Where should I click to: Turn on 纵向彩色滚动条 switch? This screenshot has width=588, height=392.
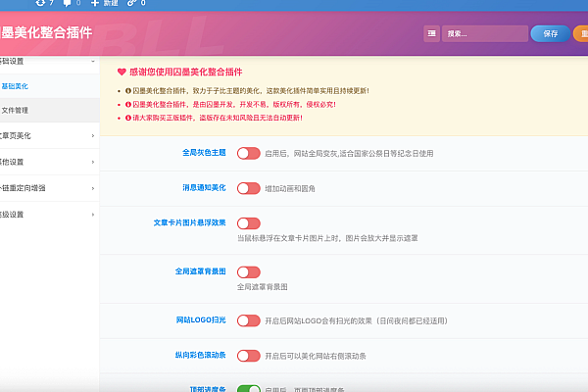249,356
